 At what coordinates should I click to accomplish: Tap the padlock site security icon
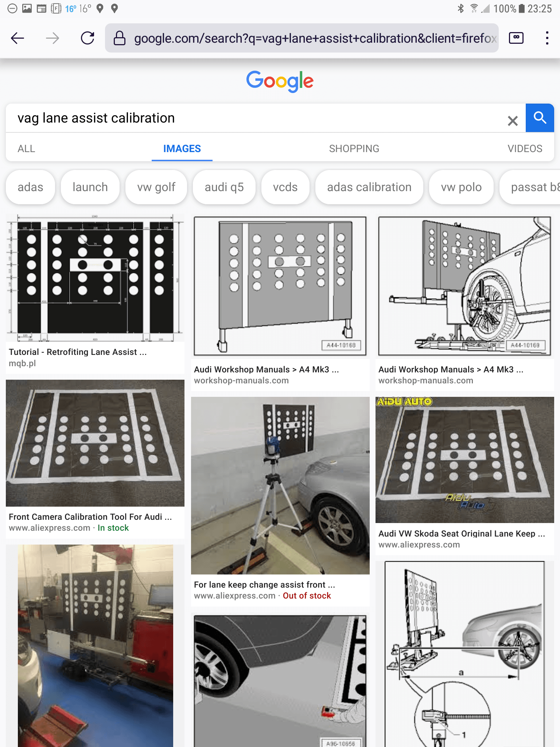[x=120, y=38]
